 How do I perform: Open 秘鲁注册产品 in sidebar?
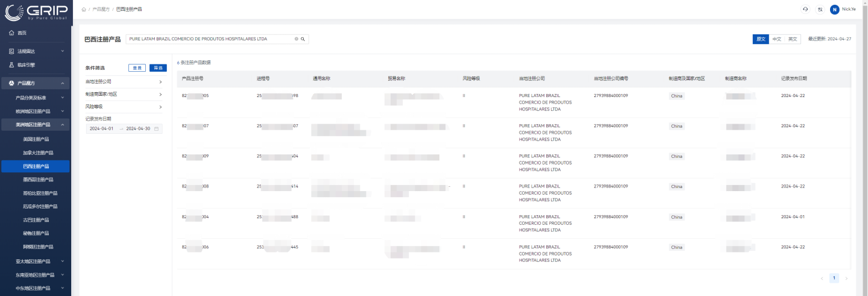pyautogui.click(x=36, y=233)
